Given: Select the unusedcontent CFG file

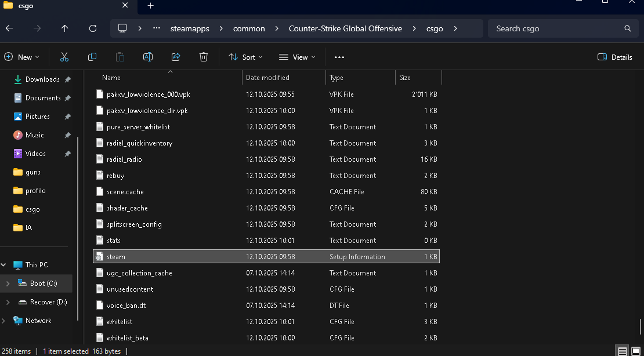Looking at the screenshot, I should (266, 289).
